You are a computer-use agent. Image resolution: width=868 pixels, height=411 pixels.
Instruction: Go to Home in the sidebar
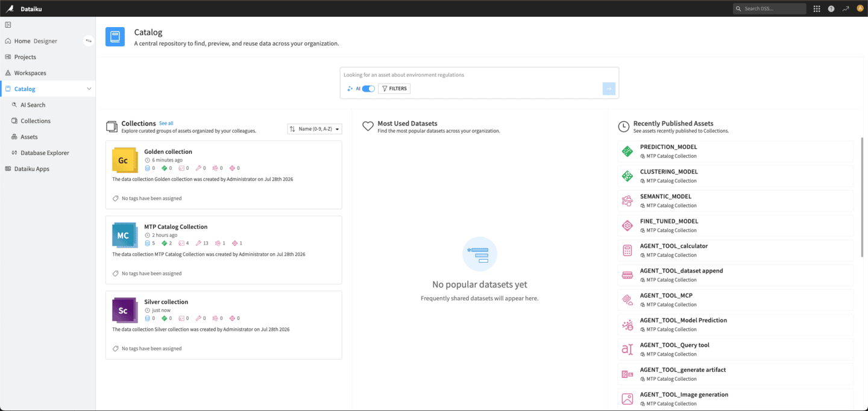22,41
